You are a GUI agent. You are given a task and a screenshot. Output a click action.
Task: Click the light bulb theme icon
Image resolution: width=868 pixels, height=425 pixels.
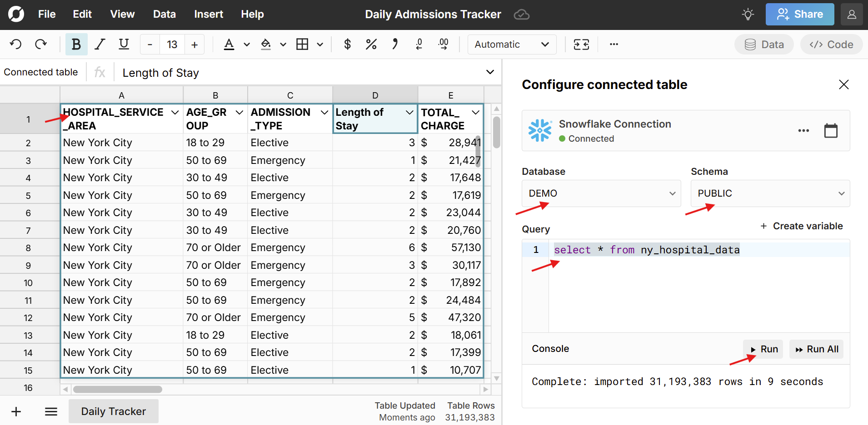748,15
